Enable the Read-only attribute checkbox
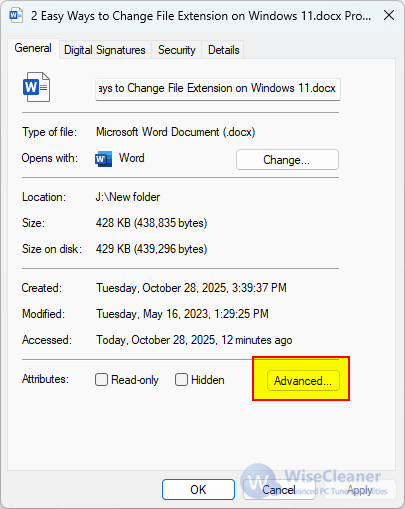 [101, 380]
